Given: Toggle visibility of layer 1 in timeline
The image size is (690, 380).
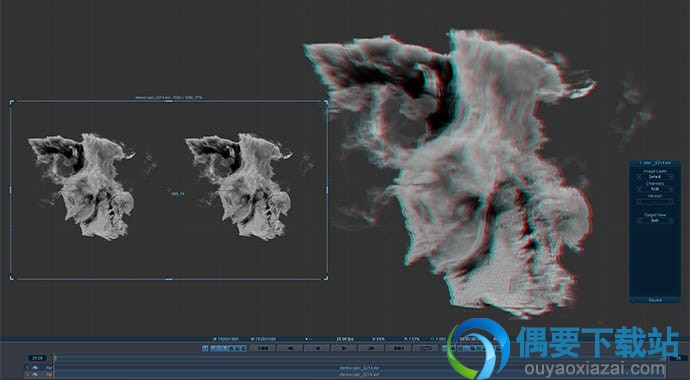Looking at the screenshot, I should point(34,367).
